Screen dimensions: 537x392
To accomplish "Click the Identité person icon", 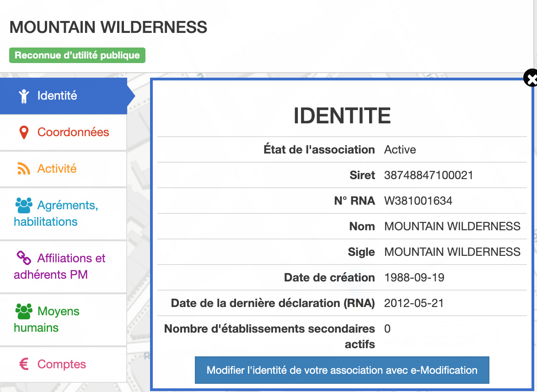I will (24, 96).
